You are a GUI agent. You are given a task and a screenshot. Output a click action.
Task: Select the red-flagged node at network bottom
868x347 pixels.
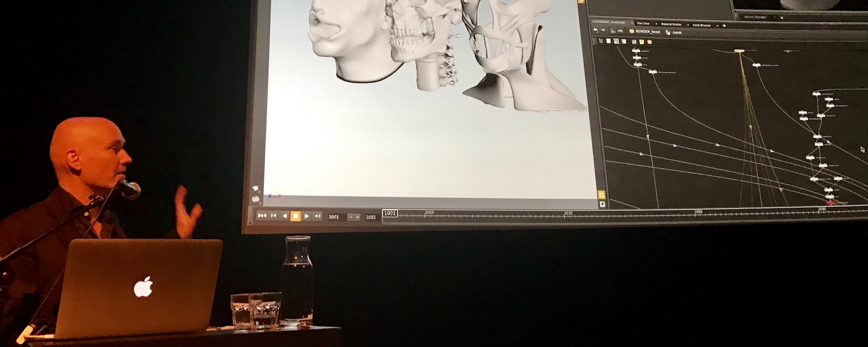pos(830,202)
